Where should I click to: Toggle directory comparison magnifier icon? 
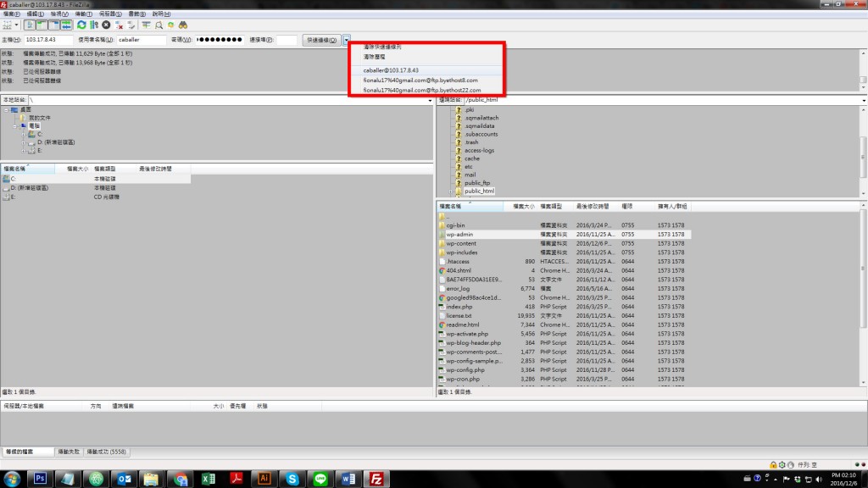coord(159,25)
